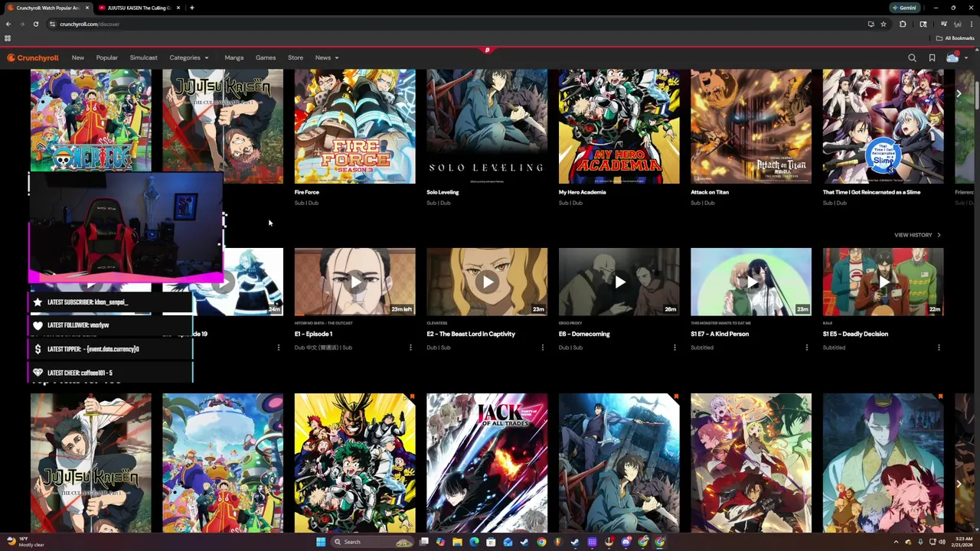Screen dimensions: 980x551
Task: Play S1 E5 - Deadly Decision
Action: coord(884,282)
